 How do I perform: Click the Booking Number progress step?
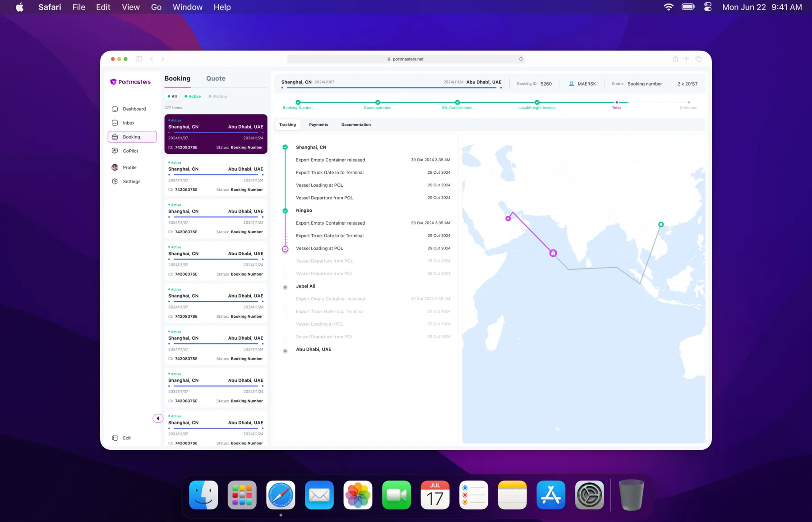pyautogui.click(x=298, y=105)
